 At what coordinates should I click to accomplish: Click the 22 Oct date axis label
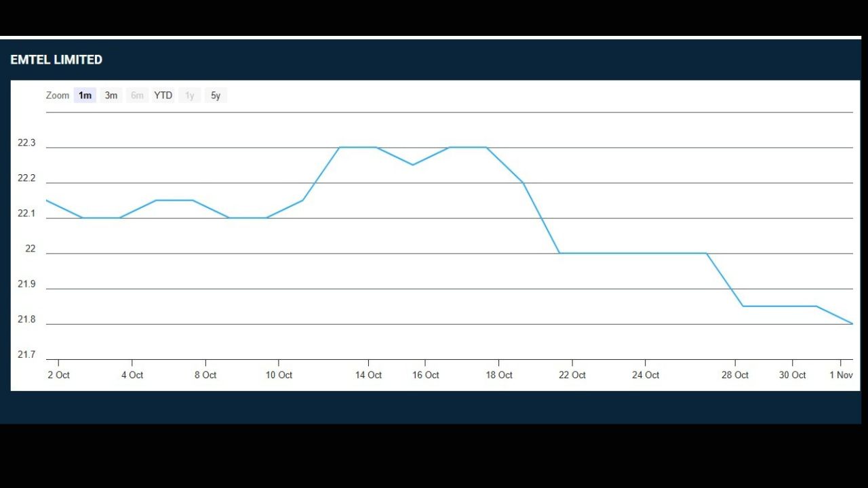pos(572,375)
